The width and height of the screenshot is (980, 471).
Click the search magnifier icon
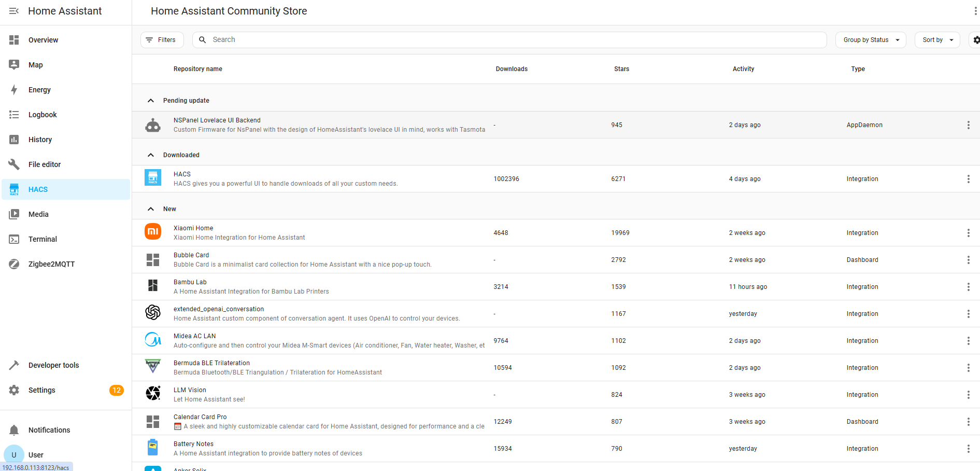click(203, 40)
